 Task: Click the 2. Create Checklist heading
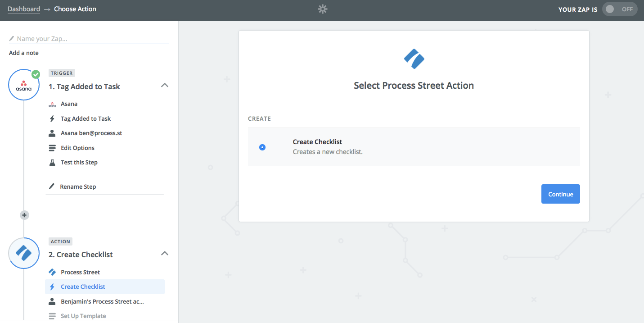click(81, 255)
